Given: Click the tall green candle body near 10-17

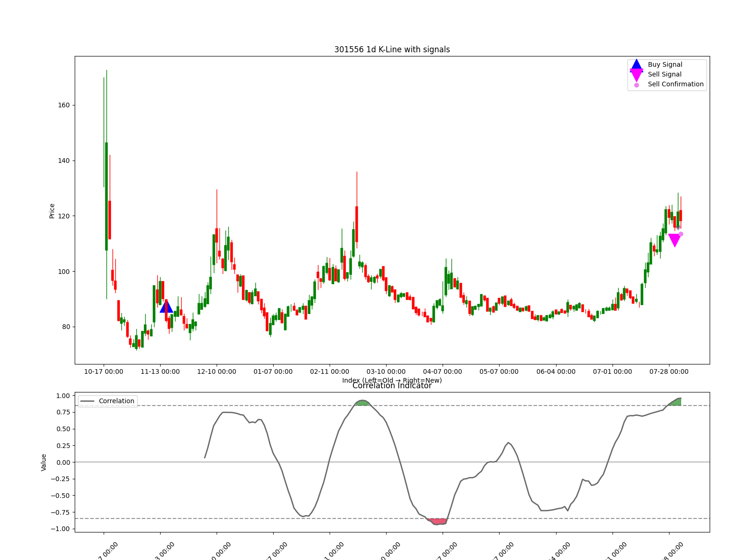Looking at the screenshot, I should click(106, 196).
